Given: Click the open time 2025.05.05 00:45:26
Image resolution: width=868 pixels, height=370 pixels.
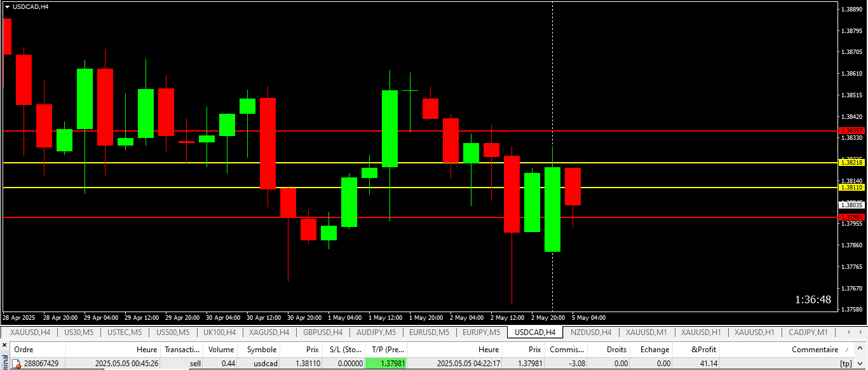Looking at the screenshot, I should click(x=126, y=364).
